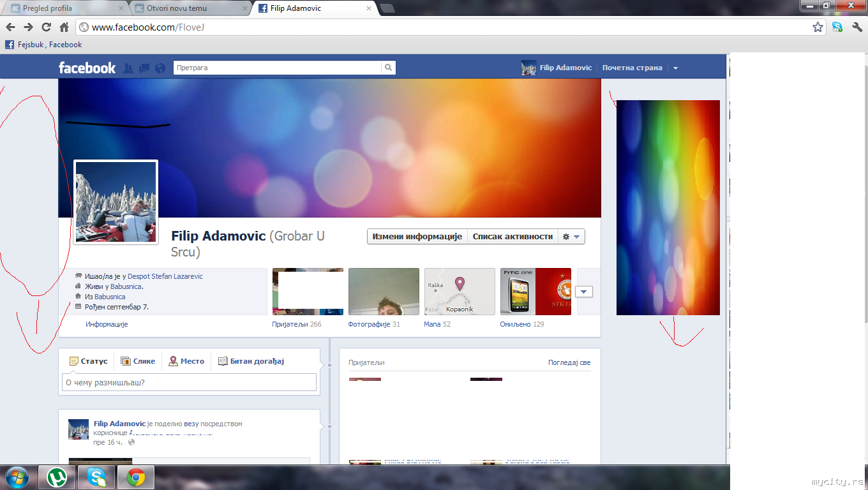Open the Омиљено thumbnail
Screen dimensions: 868x490
(x=535, y=292)
